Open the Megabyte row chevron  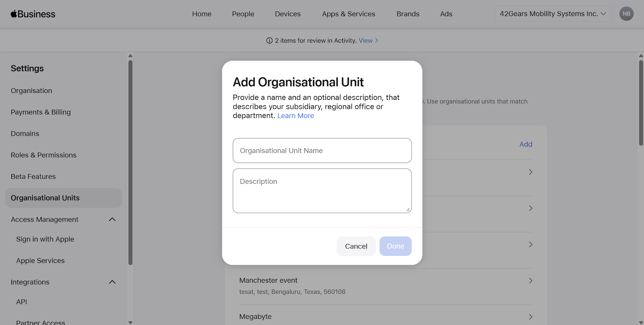coord(531,317)
